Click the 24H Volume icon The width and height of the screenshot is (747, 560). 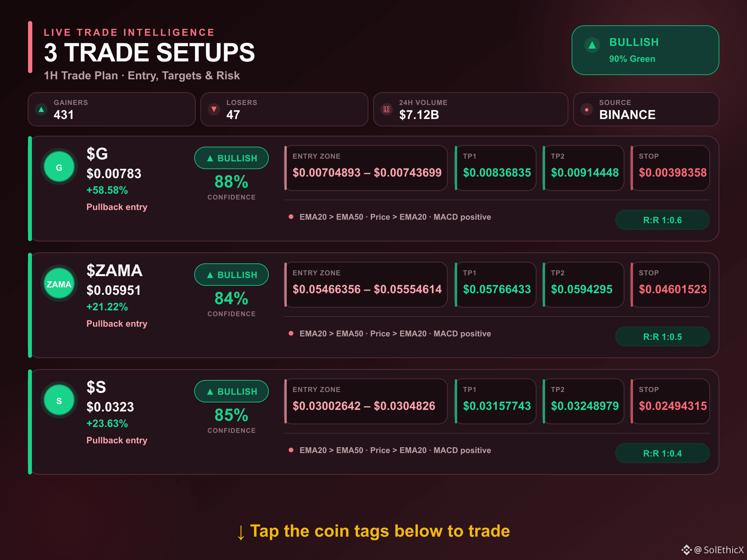pos(386,109)
